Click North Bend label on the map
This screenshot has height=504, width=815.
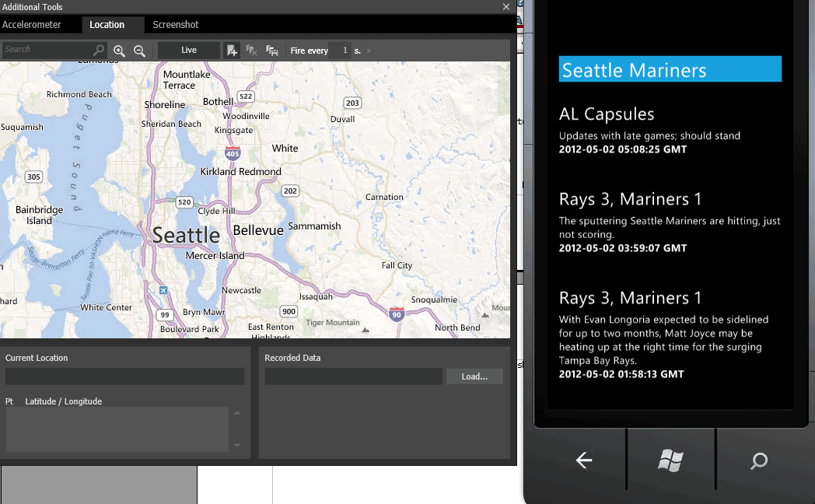tap(457, 327)
